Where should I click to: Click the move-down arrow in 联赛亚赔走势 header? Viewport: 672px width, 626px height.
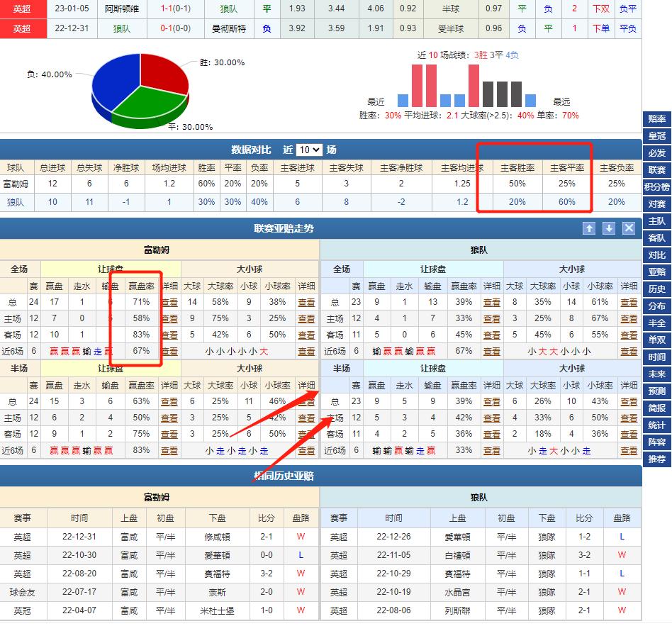609,228
